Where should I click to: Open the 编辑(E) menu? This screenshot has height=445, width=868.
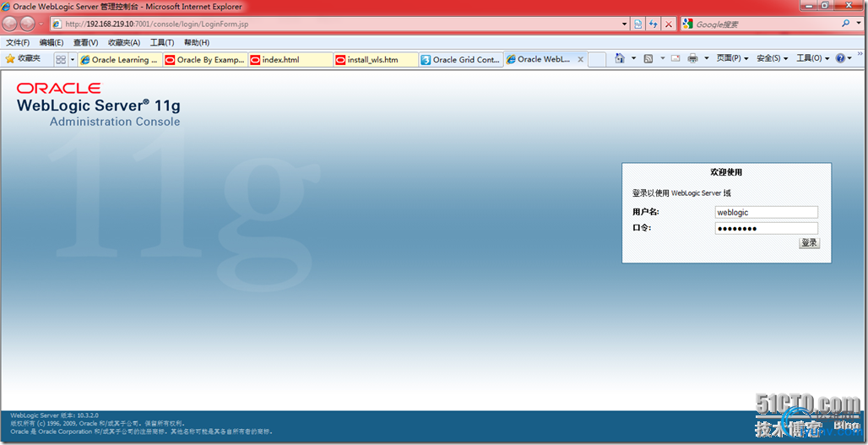tap(51, 42)
